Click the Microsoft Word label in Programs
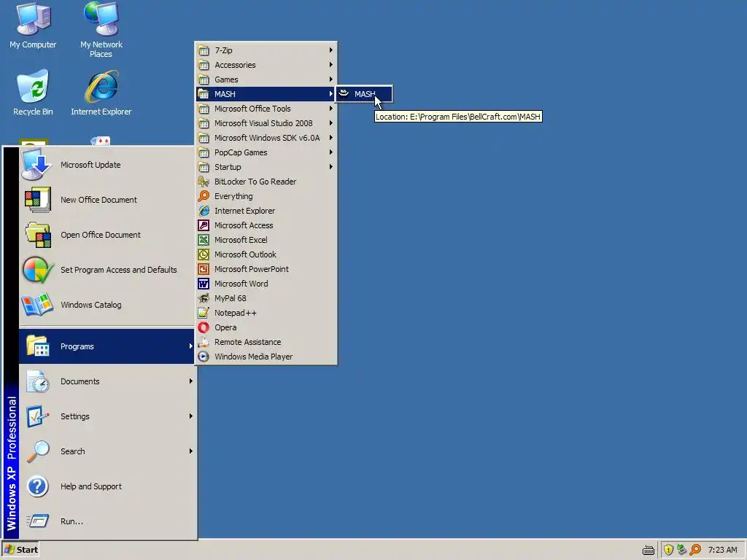The width and height of the screenshot is (747, 560). 241,284
